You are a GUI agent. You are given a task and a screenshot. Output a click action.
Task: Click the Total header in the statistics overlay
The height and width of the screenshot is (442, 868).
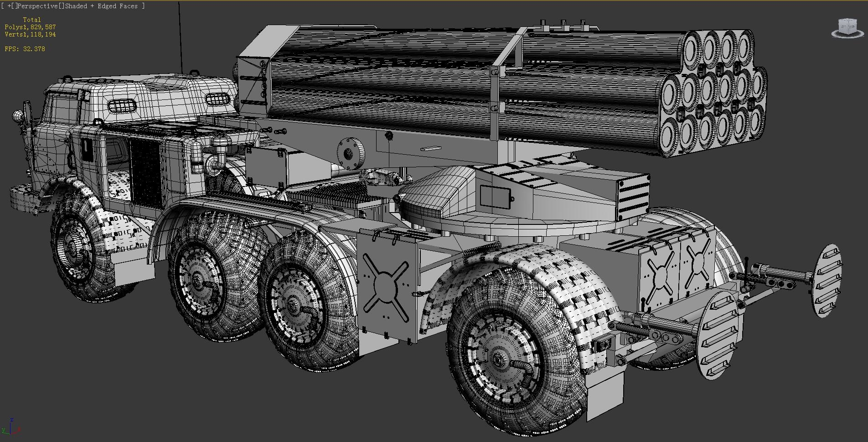[x=33, y=20]
